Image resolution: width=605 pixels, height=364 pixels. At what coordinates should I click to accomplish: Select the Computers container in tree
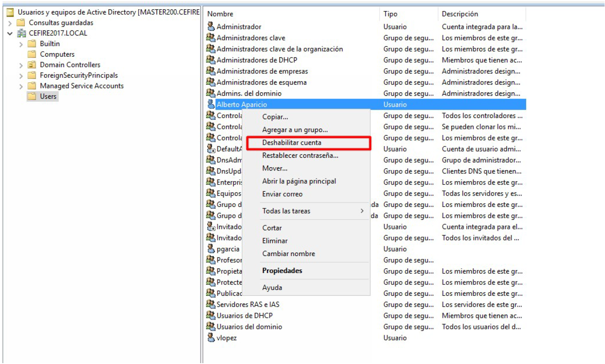[57, 54]
